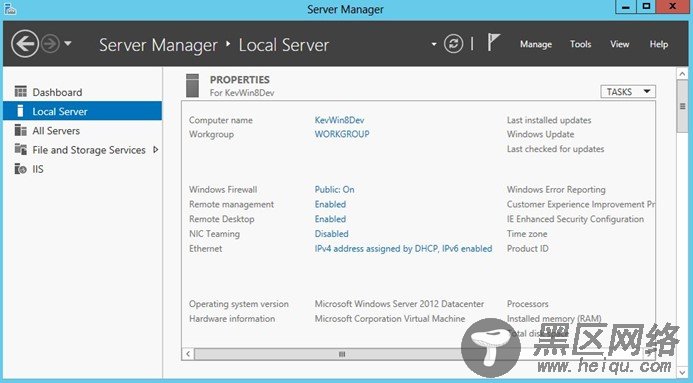693x383 pixels.
Task: Click the IIS role icon
Action: point(20,169)
